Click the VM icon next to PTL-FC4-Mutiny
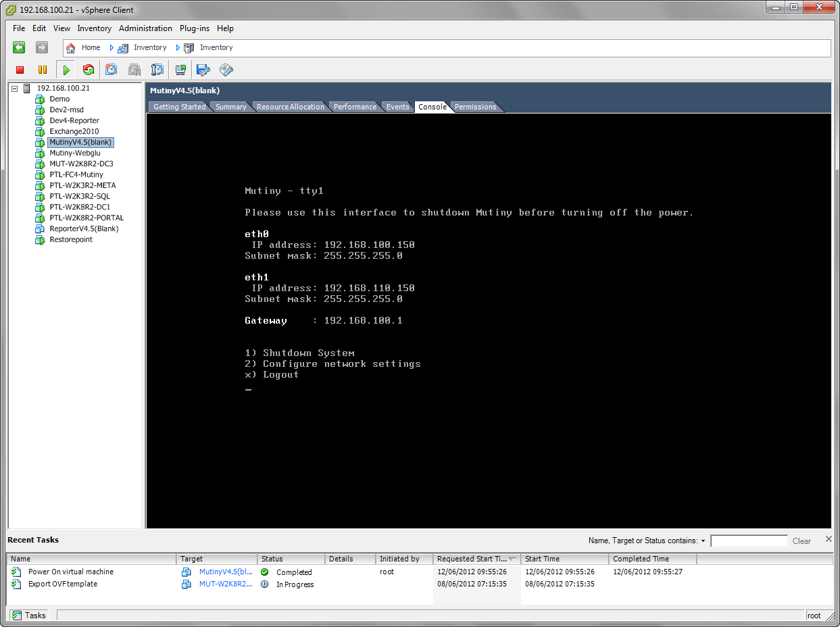The image size is (840, 627). pyautogui.click(x=40, y=175)
